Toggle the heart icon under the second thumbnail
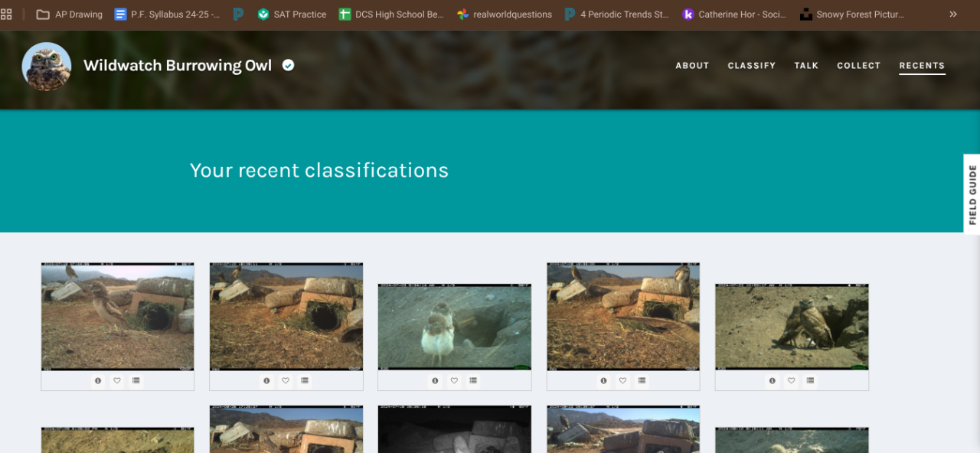 [286, 380]
